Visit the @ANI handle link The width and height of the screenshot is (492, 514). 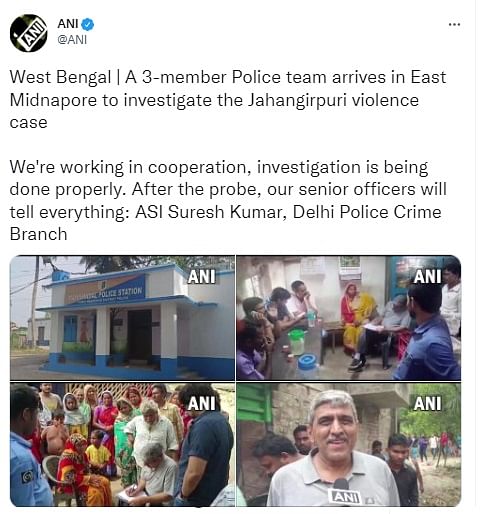pyautogui.click(x=72, y=40)
